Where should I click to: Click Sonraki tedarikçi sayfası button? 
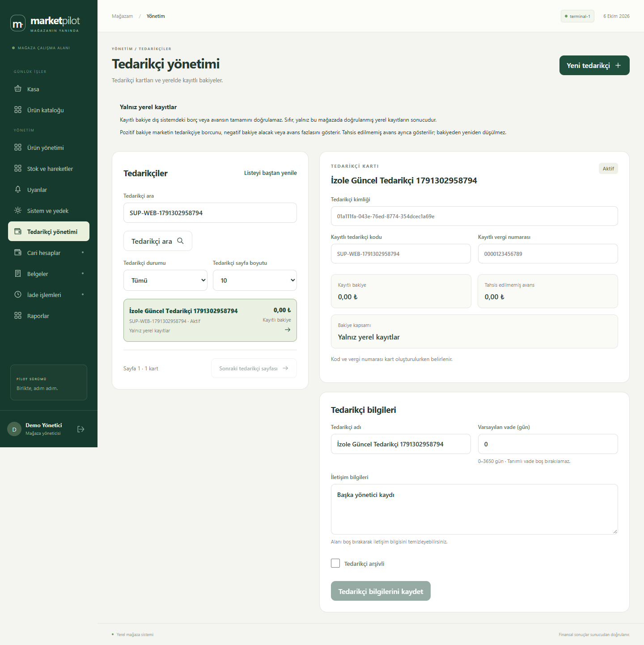click(x=254, y=368)
